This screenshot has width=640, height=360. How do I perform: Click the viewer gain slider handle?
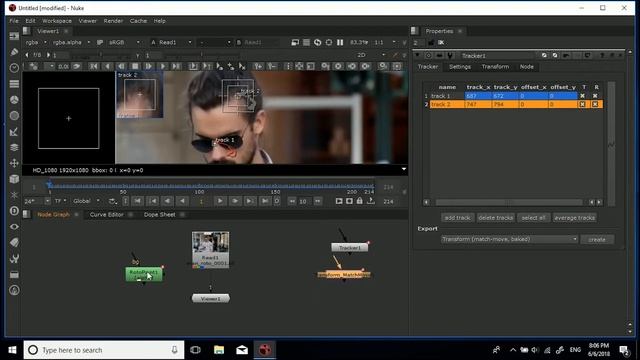(x=101, y=55)
